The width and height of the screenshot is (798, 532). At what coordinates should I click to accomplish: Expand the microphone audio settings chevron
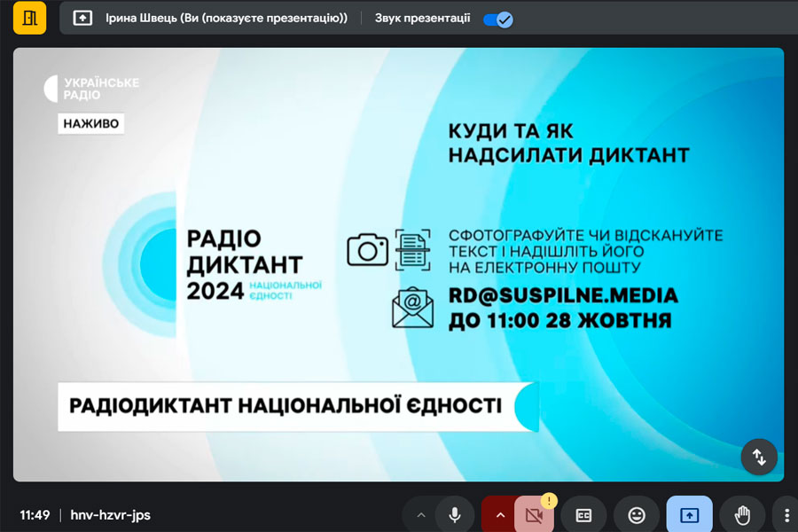point(421,514)
